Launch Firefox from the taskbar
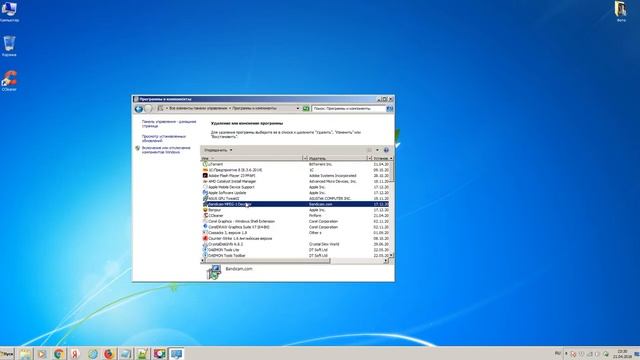The image size is (640, 360). pyautogui.click(x=109, y=354)
